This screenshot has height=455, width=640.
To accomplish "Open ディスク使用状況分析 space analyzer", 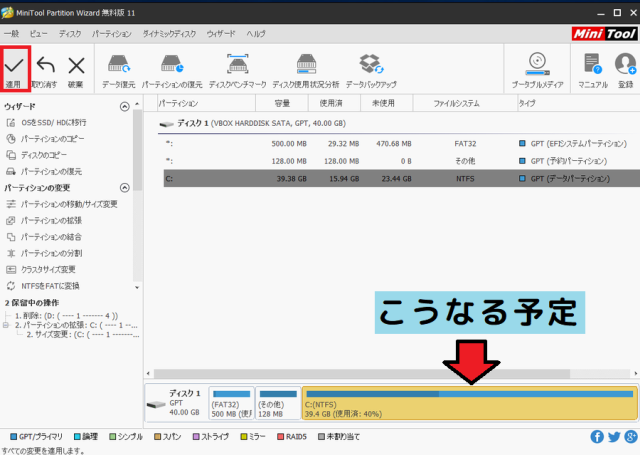I will [306, 71].
